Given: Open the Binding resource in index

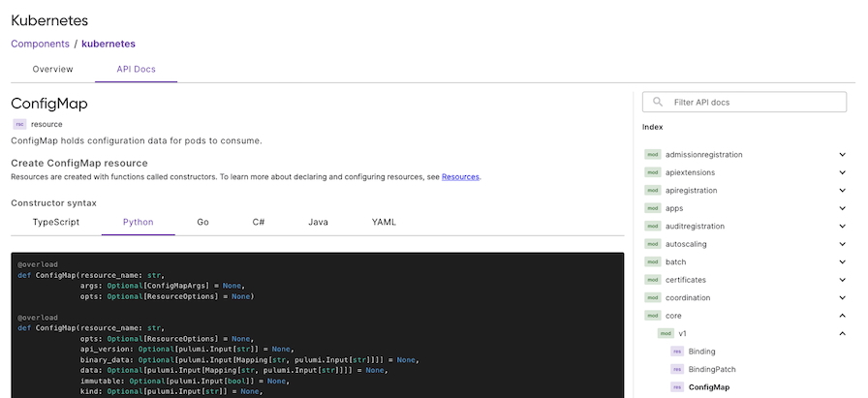Looking at the screenshot, I should tap(702, 352).
